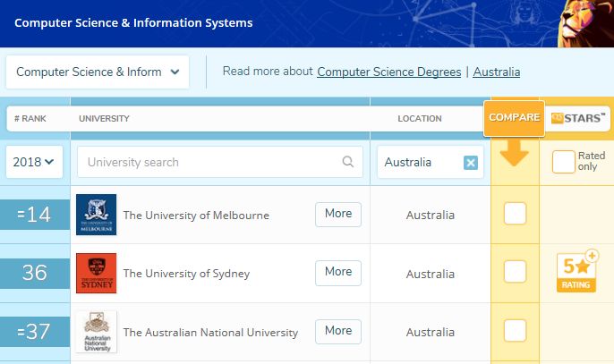The width and height of the screenshot is (614, 364).
Task: Sort by the # RANK column header
Action: click(30, 119)
